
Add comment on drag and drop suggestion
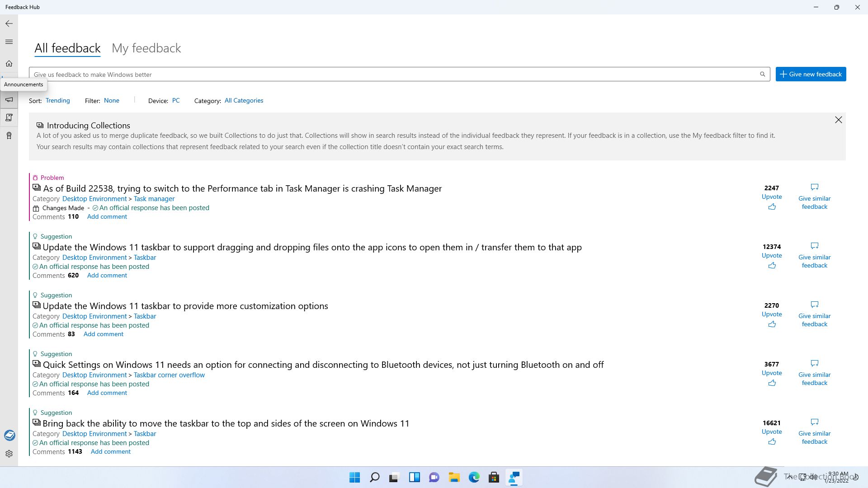(x=107, y=275)
